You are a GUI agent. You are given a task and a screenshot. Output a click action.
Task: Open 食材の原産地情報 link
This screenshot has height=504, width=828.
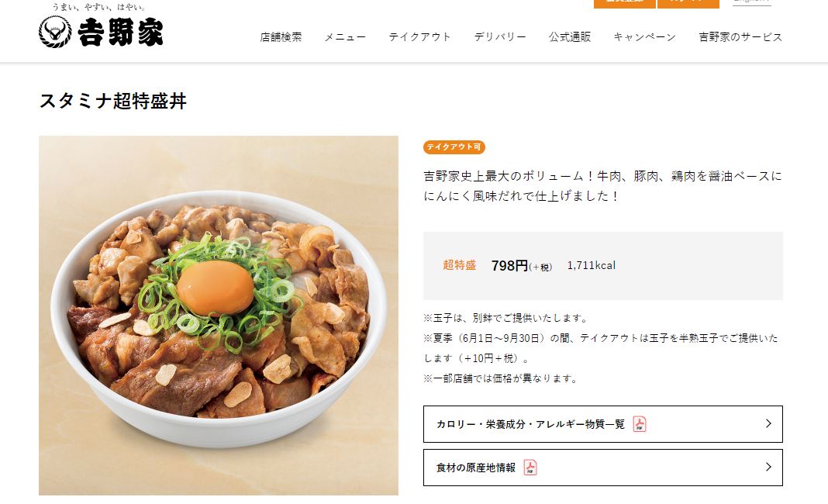tap(603, 468)
